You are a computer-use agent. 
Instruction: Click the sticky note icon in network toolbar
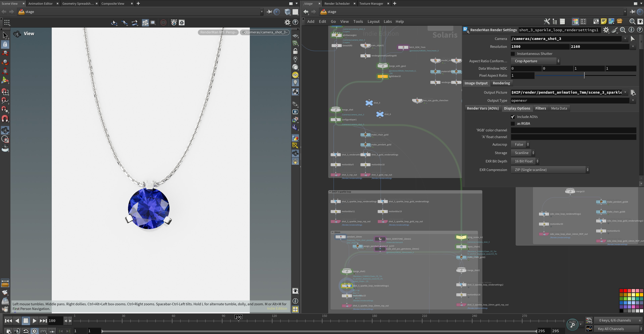pos(604,21)
